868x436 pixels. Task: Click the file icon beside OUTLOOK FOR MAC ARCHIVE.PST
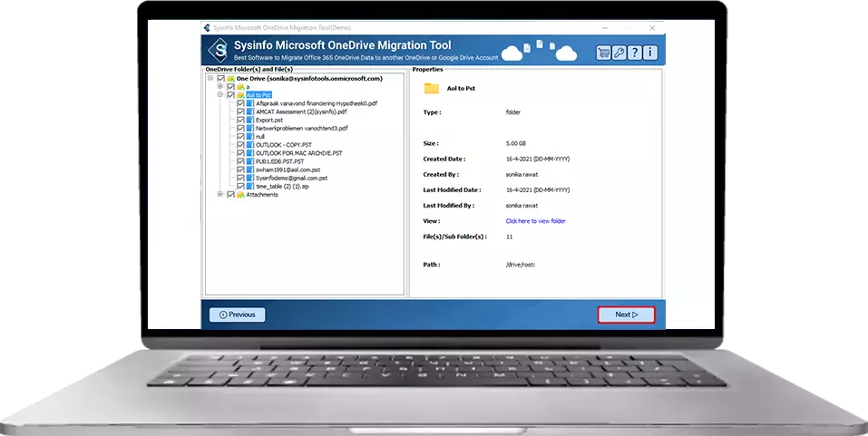tap(250, 153)
